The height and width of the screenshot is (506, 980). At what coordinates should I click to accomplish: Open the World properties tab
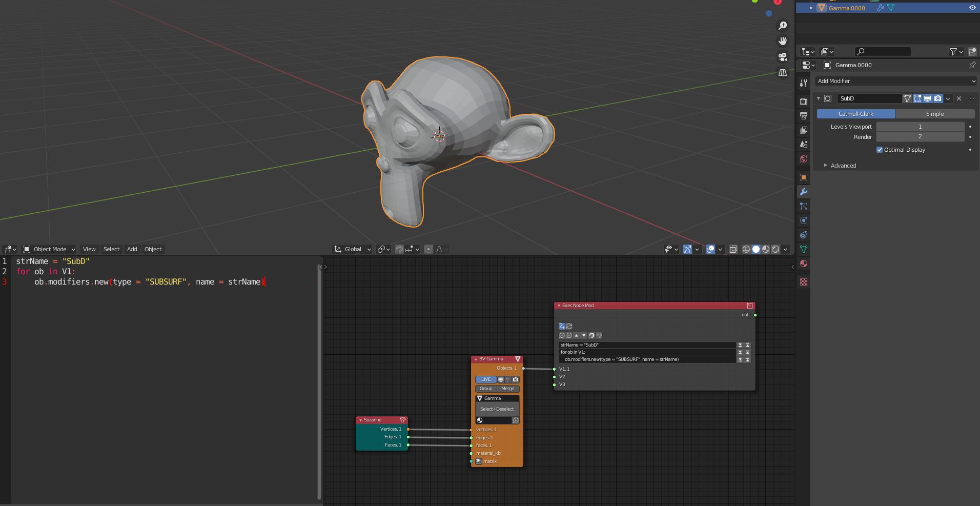(x=804, y=159)
